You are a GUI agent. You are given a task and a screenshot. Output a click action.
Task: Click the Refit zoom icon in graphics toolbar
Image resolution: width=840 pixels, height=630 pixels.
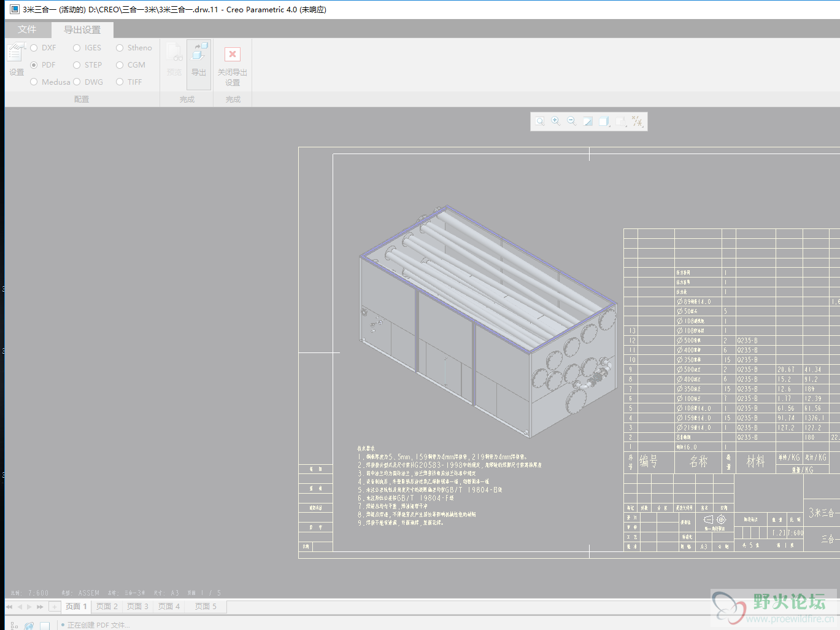540,122
